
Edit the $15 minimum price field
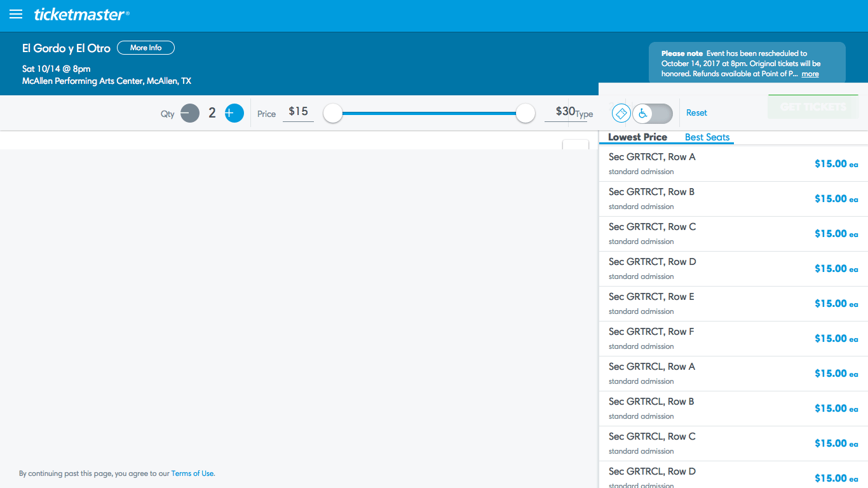click(x=298, y=112)
